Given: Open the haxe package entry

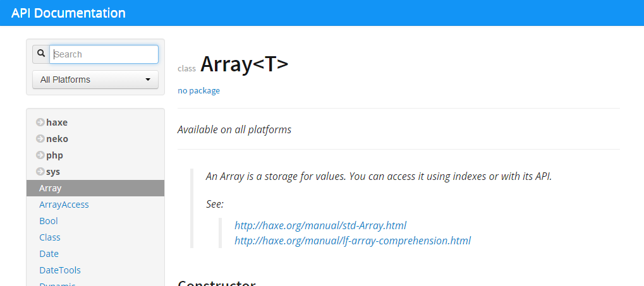Looking at the screenshot, I should 57,122.
